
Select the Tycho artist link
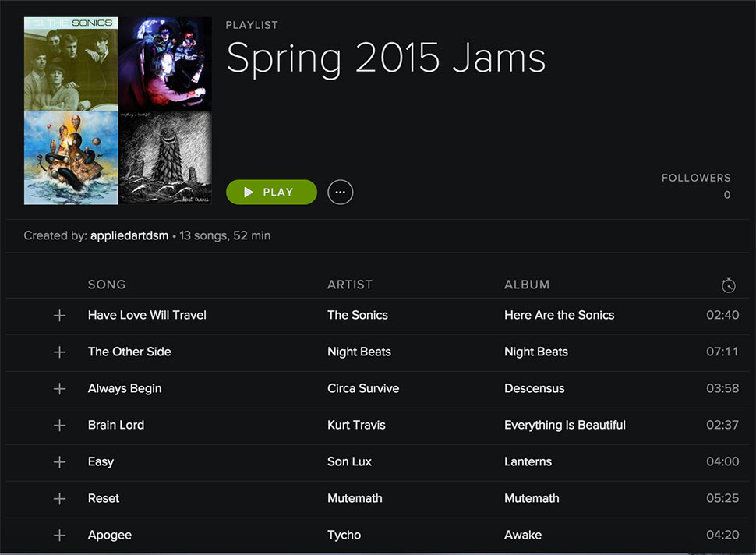point(344,535)
